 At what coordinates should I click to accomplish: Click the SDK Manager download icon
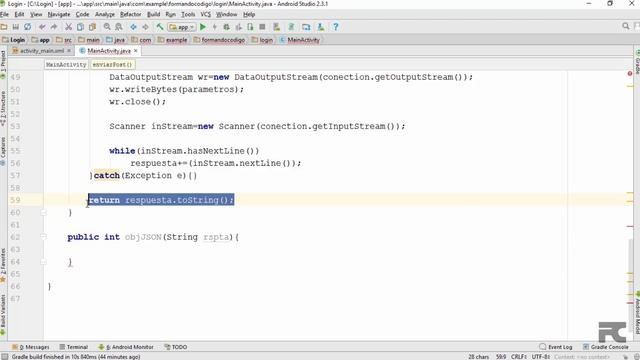pos(321,27)
